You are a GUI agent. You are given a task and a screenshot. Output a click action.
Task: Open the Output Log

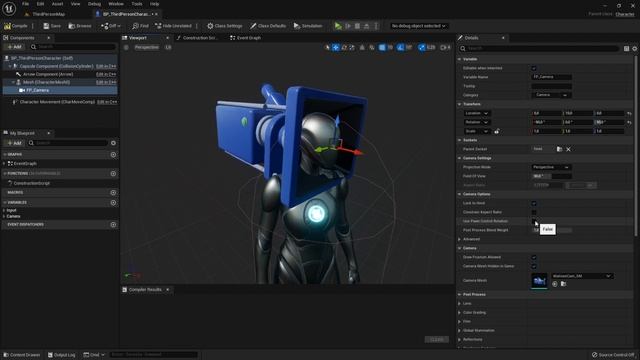tap(62, 355)
